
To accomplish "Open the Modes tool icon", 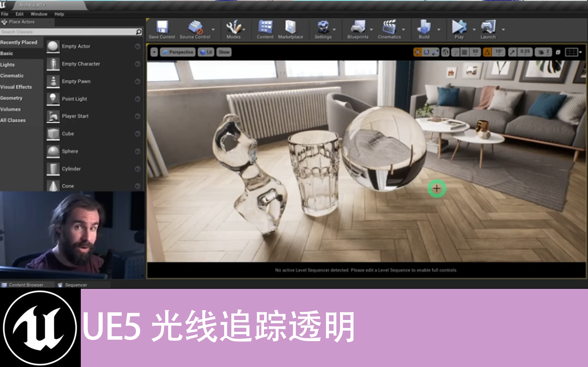I will click(233, 27).
